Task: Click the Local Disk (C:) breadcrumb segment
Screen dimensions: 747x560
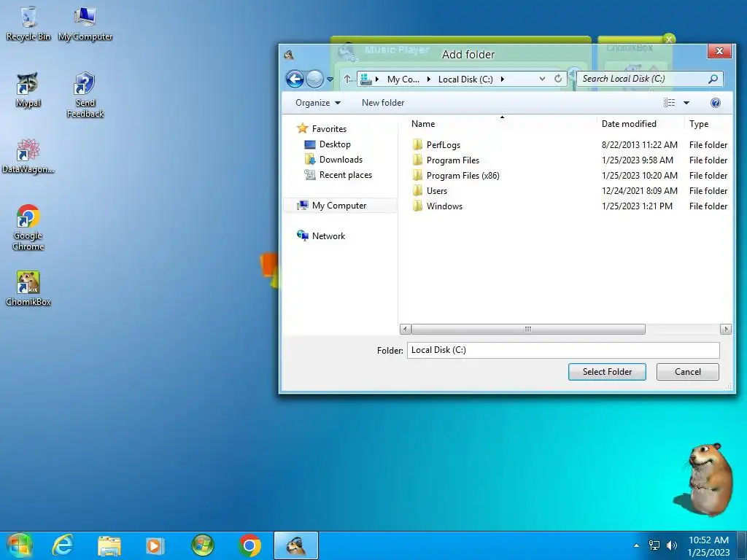Action: [465, 79]
